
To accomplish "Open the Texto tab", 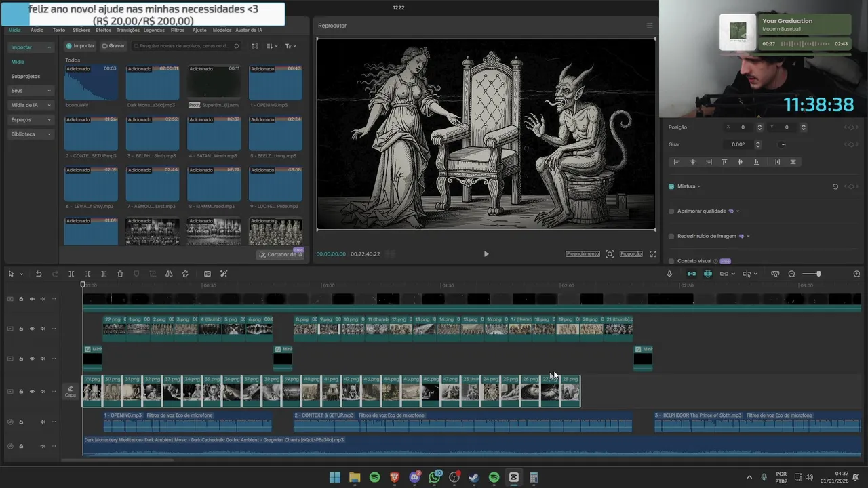I will (x=59, y=30).
